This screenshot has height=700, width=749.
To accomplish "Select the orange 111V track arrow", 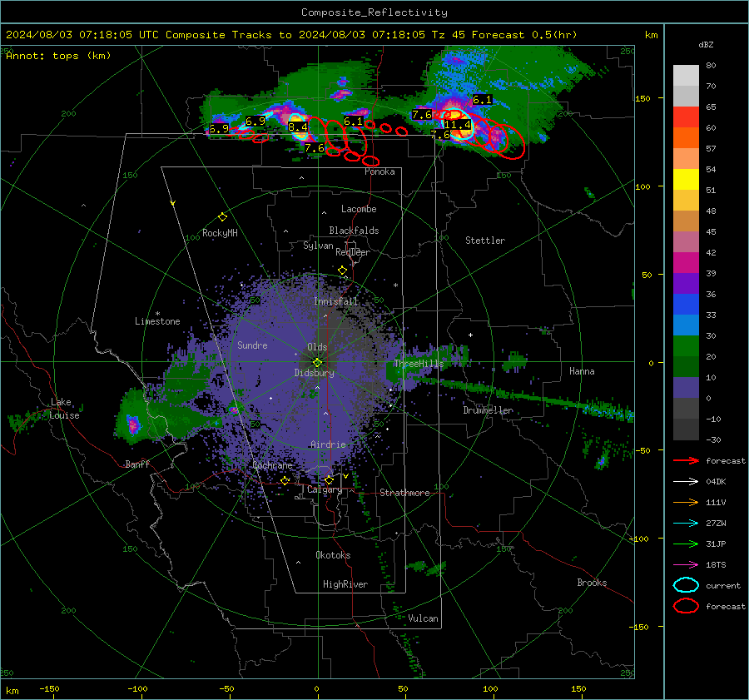I will pyautogui.click(x=686, y=502).
